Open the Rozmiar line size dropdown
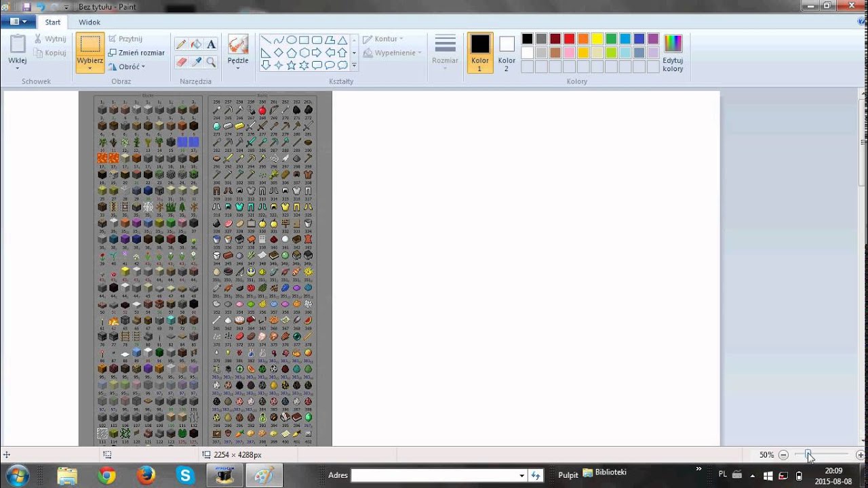 point(445,53)
